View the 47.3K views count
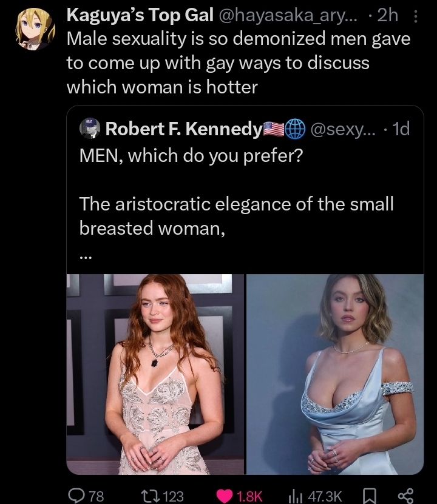This screenshot has width=437, height=504. tap(325, 496)
